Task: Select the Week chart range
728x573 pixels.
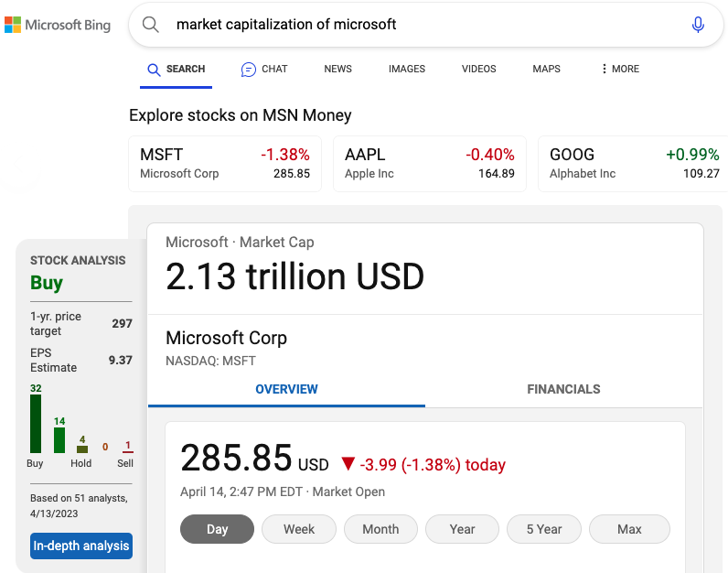Action: click(x=299, y=529)
